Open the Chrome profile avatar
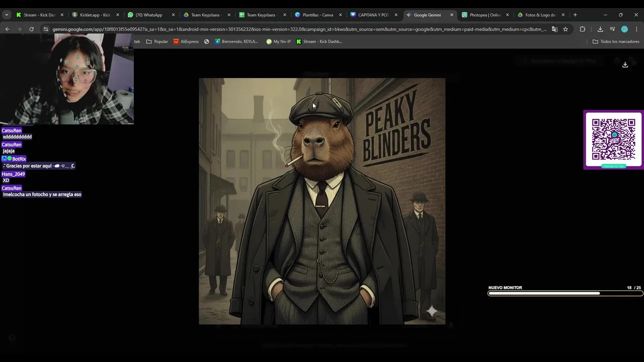Screen dimensions: 644x362 click(624, 29)
